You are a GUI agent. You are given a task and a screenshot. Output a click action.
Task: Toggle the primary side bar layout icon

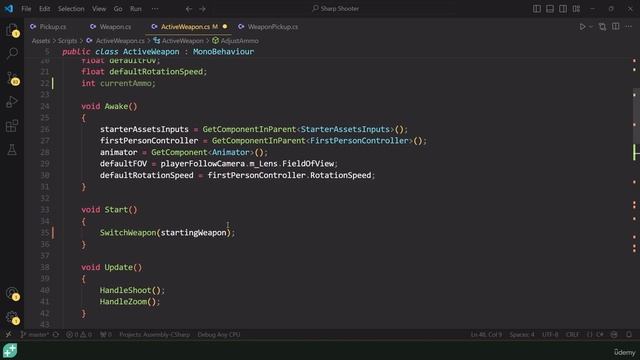[x=537, y=9]
